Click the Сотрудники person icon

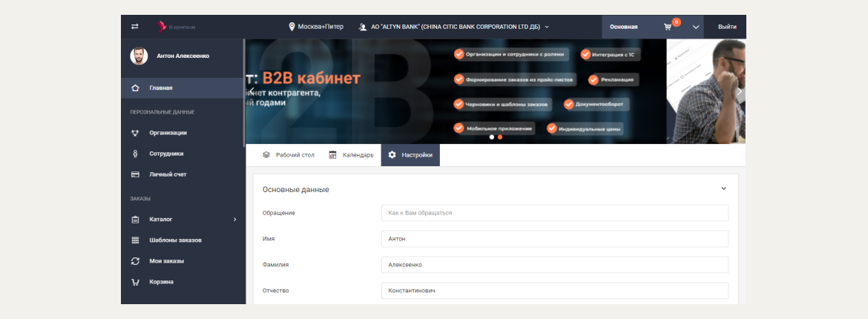[135, 154]
